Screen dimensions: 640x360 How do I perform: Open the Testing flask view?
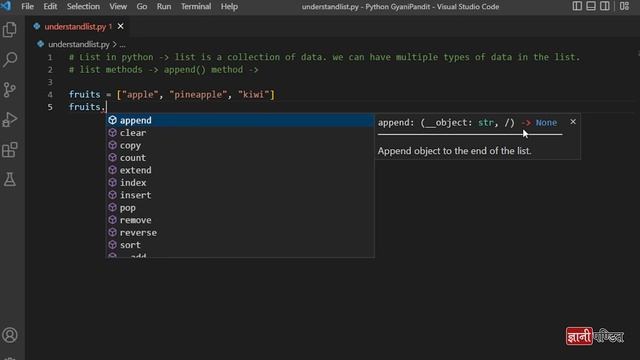pos(10,179)
